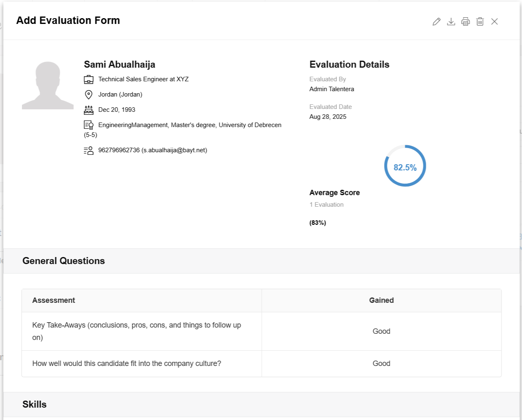The image size is (522, 420).
Task: Click the company culture fit question row
Action: click(127, 363)
